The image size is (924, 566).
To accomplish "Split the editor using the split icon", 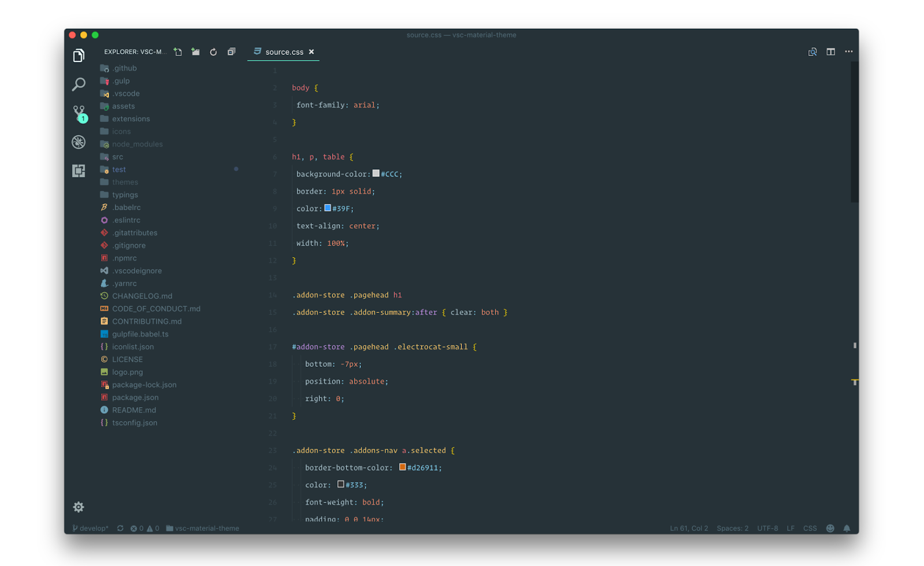I will [x=830, y=51].
